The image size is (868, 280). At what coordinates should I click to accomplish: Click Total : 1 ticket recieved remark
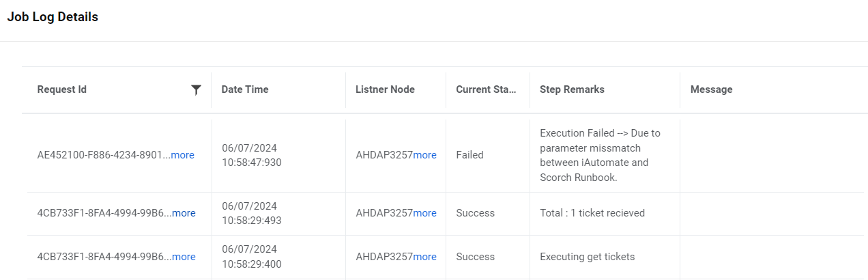tap(592, 213)
